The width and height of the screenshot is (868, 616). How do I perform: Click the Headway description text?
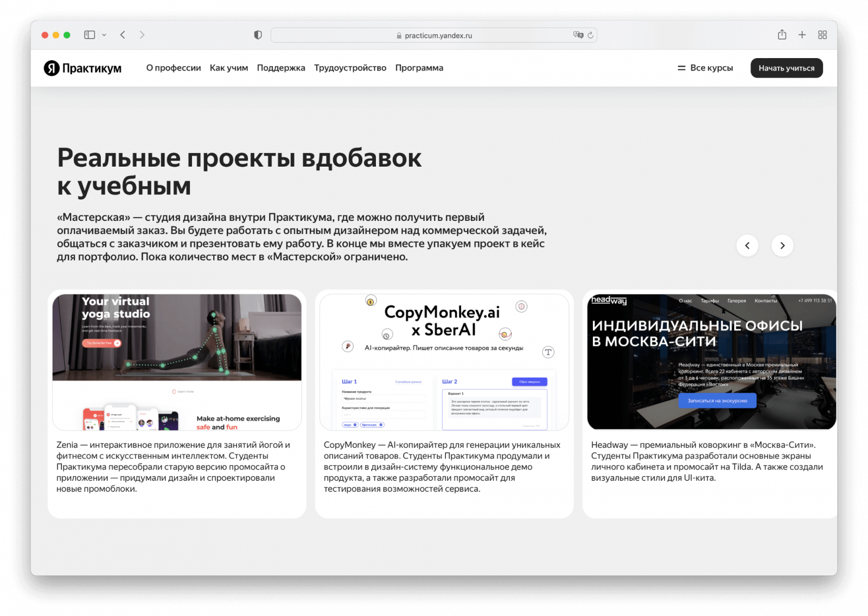[x=707, y=461]
